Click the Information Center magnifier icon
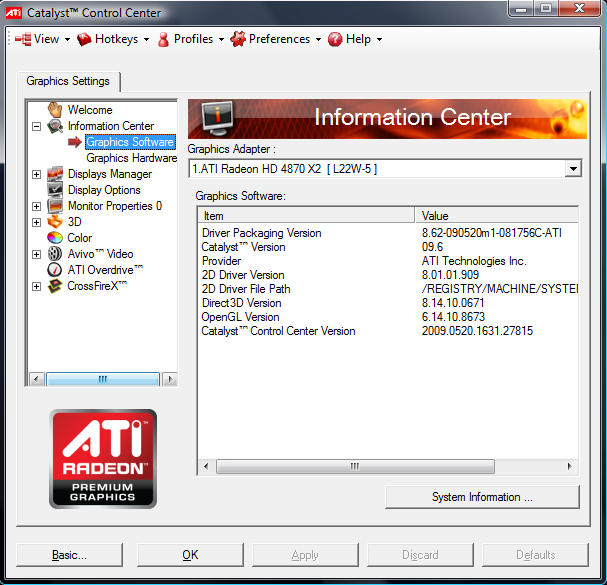The width and height of the screenshot is (607, 585). (55, 126)
